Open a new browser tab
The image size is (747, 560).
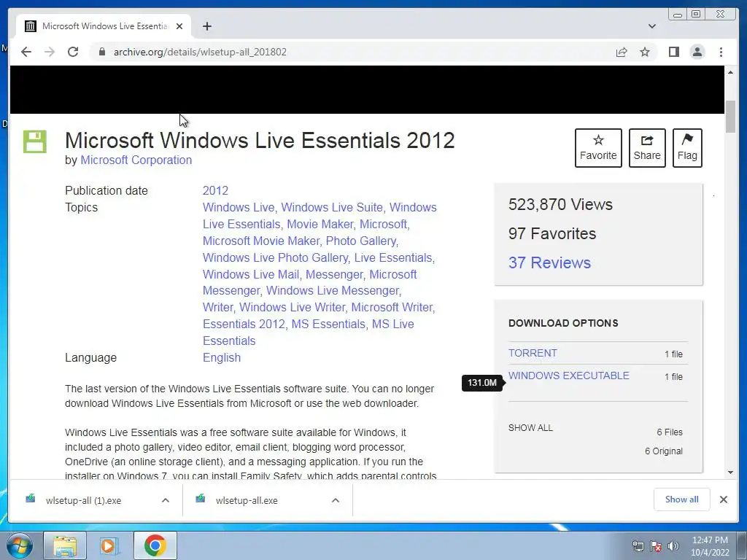tap(206, 26)
